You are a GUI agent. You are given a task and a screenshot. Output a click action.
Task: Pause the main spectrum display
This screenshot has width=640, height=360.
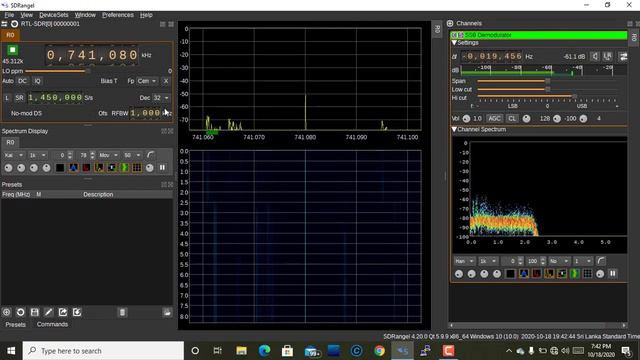tap(162, 168)
